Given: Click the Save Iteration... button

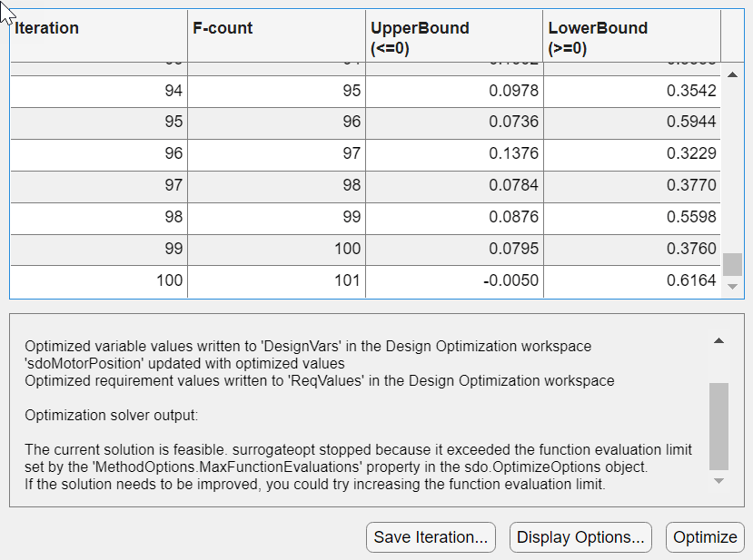Looking at the screenshot, I should pyautogui.click(x=431, y=537).
